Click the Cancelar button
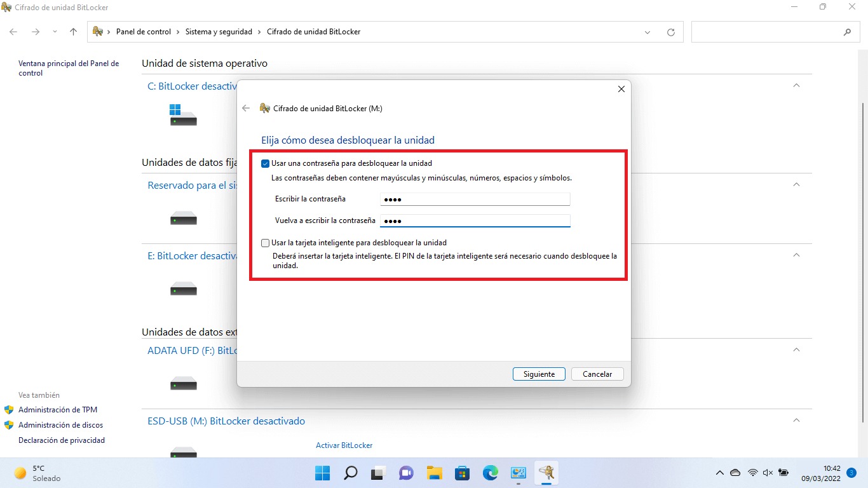This screenshot has width=868, height=488. click(597, 374)
